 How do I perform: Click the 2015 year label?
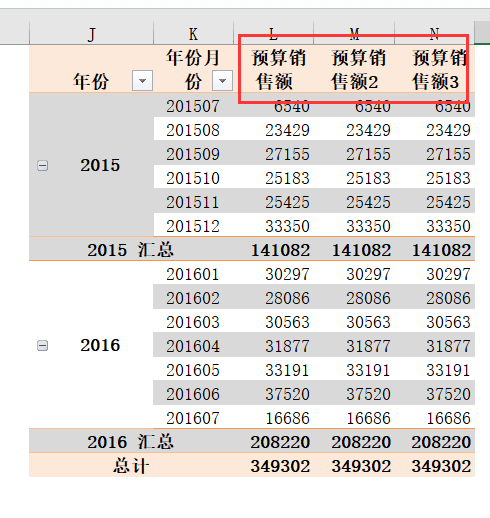tap(100, 165)
